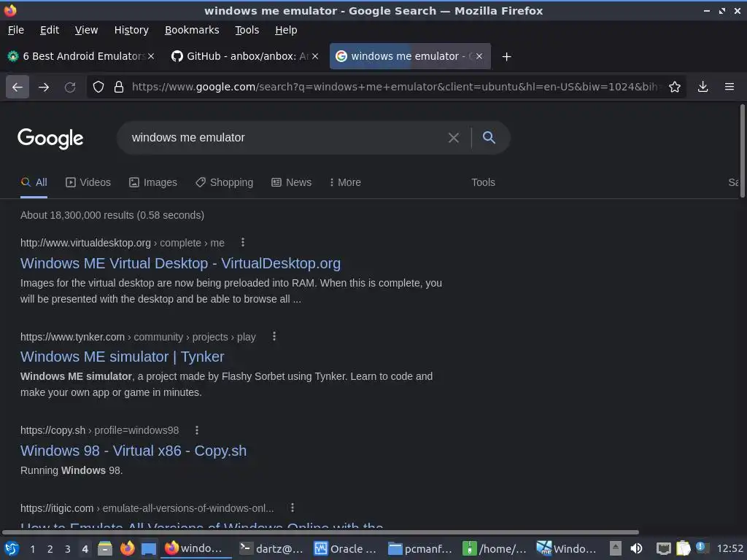Screen dimensions: 747x560
Task: Expand the More search filters menu
Action: 345,182
